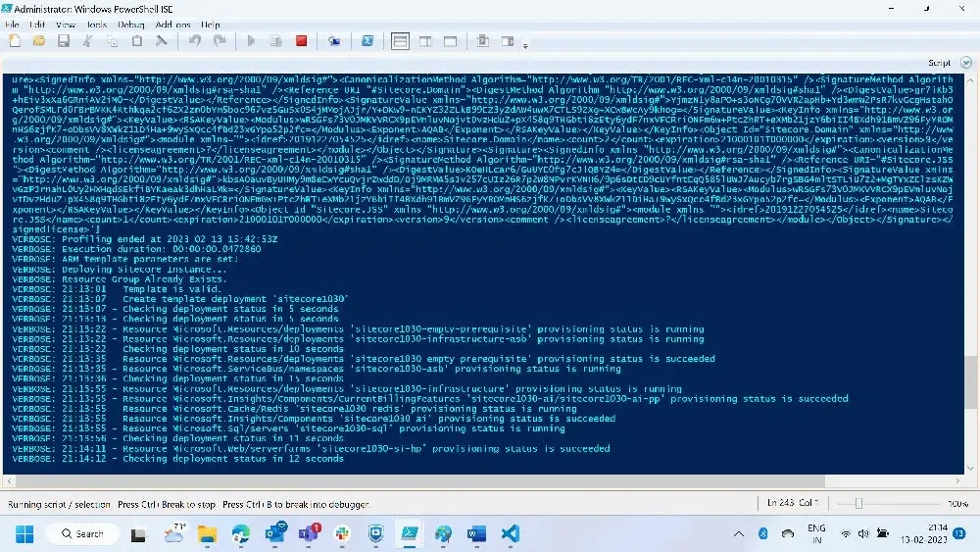Click the 'sitecore1030 redis' provisioning line
Viewport: 980px width, 552px height.
pyautogui.click(x=294, y=408)
